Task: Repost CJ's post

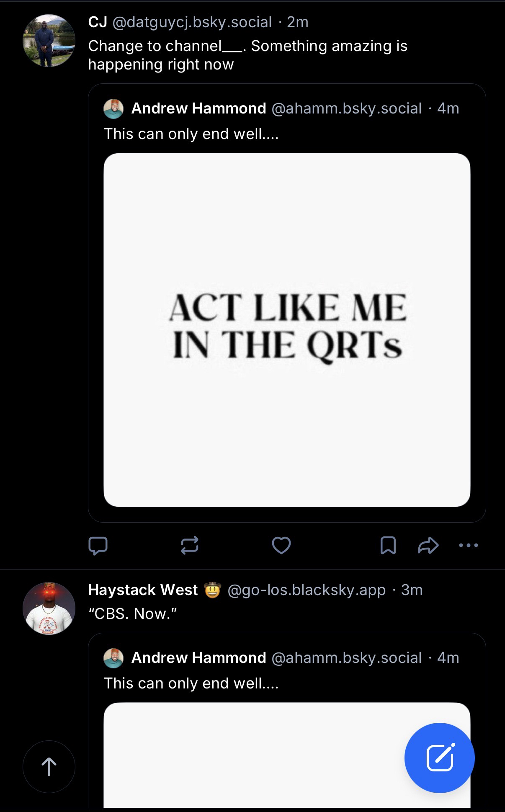Action: (189, 545)
